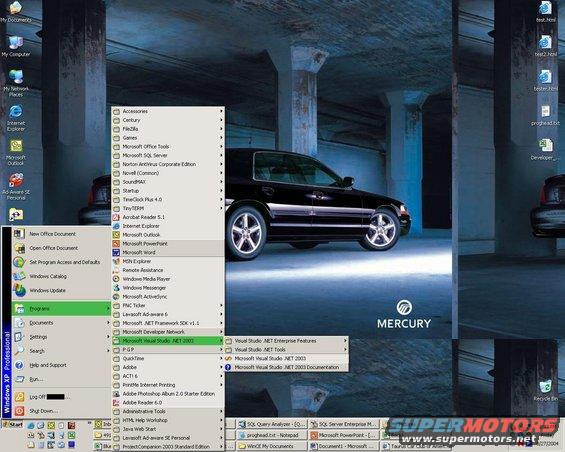Screen dimensions: 565x452
Task: Expand the Accessories program folder
Action: click(x=168, y=111)
